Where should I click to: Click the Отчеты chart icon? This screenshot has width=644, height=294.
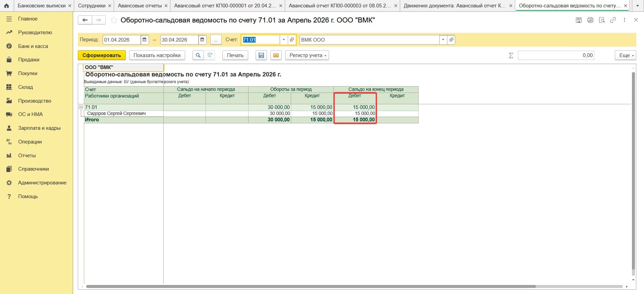click(9, 156)
